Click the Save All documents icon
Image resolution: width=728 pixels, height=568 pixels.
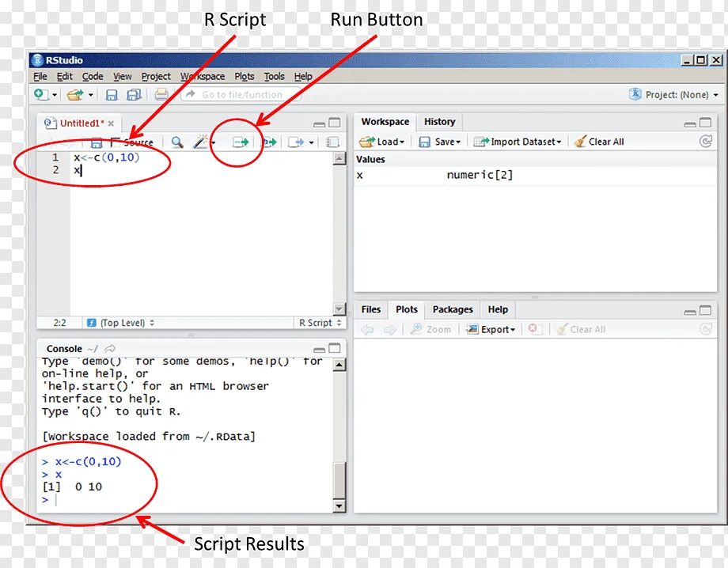[x=134, y=95]
